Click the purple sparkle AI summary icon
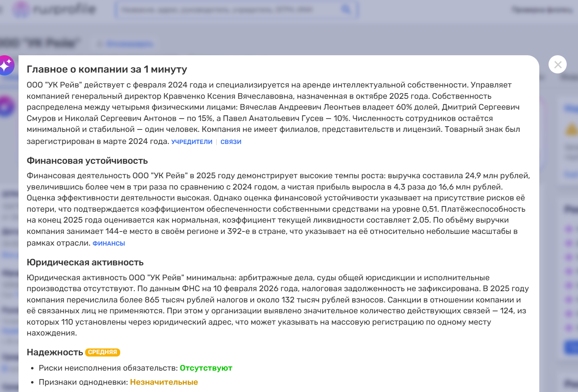This screenshot has width=578, height=392. pos(6,65)
